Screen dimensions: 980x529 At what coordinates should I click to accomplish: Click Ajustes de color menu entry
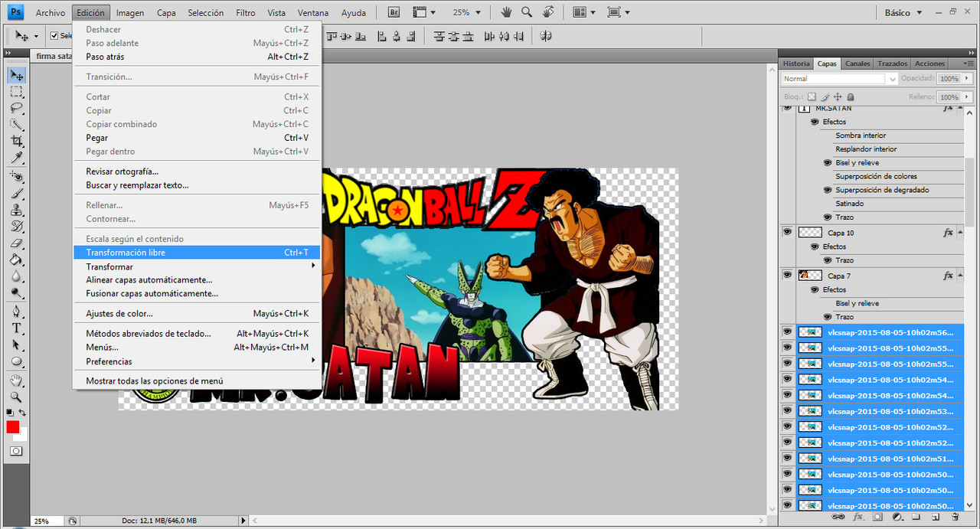tap(198, 313)
